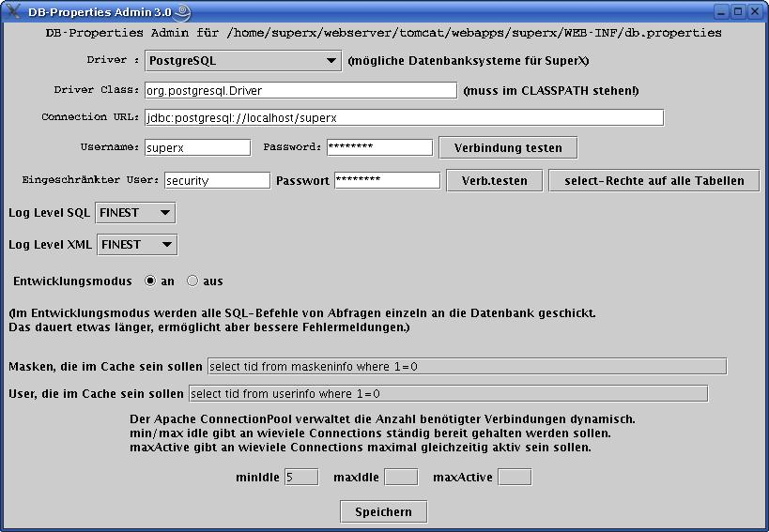Click the 'Masken, die im Cache sein sollen' label
The height and width of the screenshot is (532, 769).
tap(105, 367)
